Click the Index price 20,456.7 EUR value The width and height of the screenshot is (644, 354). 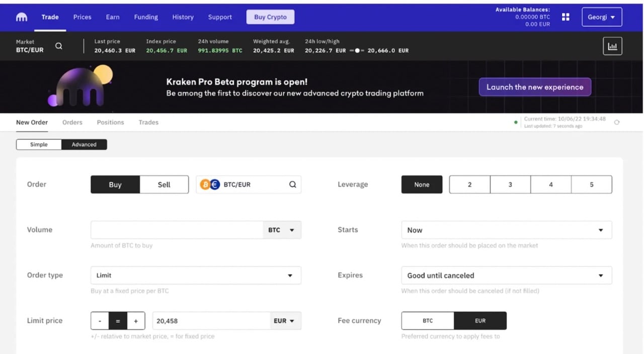coord(167,51)
